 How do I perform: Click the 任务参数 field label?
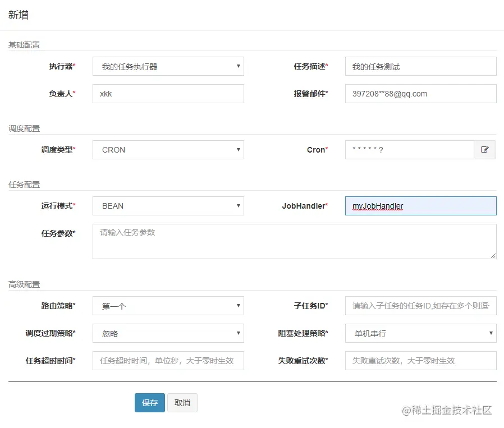pos(58,233)
